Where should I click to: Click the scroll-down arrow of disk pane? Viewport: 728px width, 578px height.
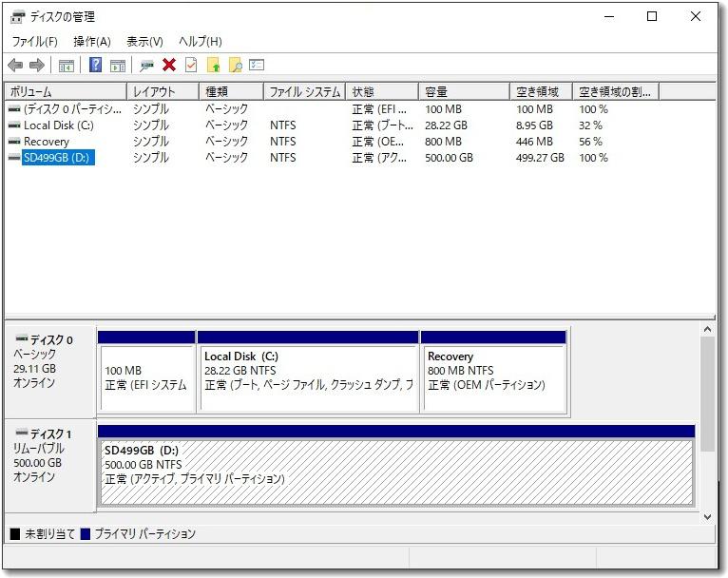[x=706, y=515]
